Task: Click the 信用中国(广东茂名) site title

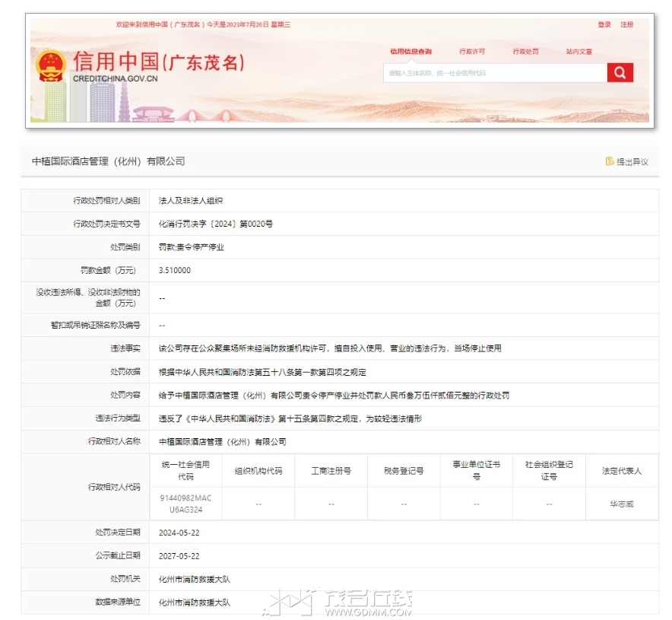Action: [159, 62]
